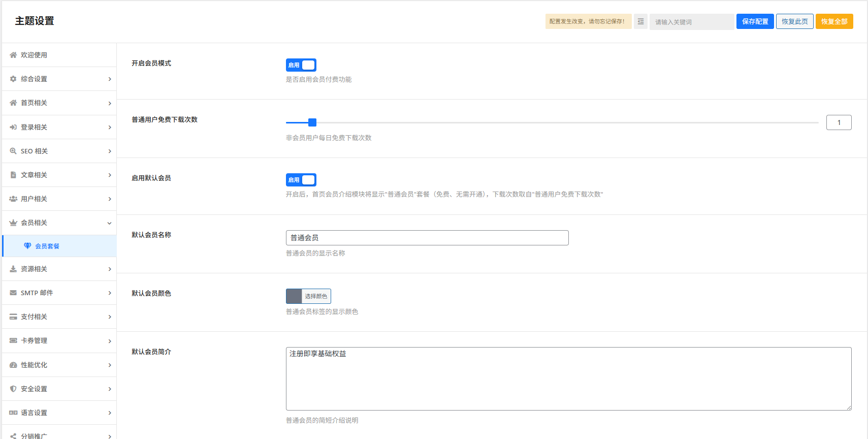Click the diamond icon for 会员套餐
Viewport: 868px width, 439px height.
[x=27, y=246]
